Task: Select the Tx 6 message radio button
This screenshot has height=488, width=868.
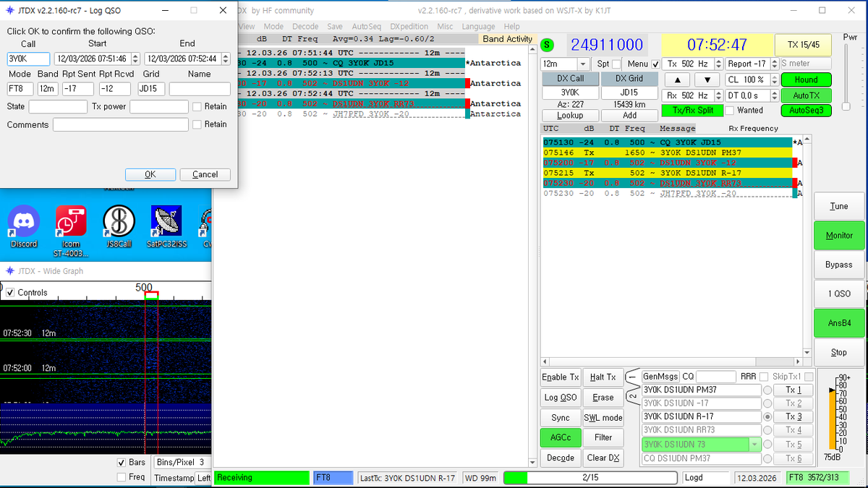Action: tap(766, 458)
